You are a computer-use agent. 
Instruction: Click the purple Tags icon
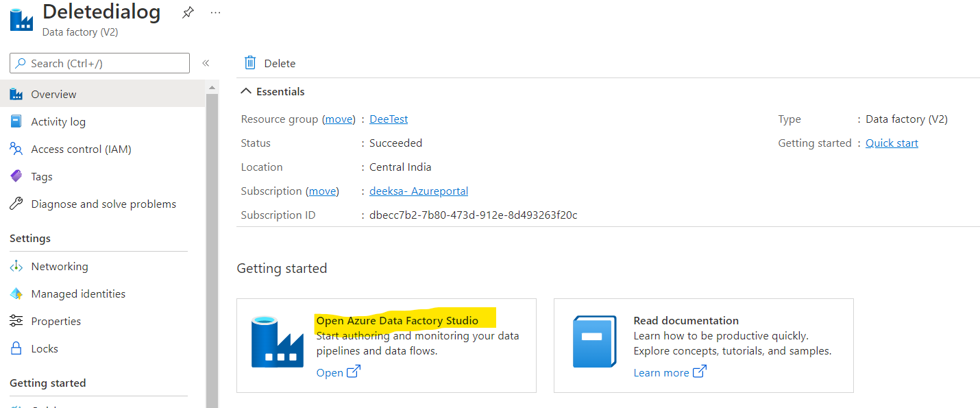pyautogui.click(x=16, y=176)
